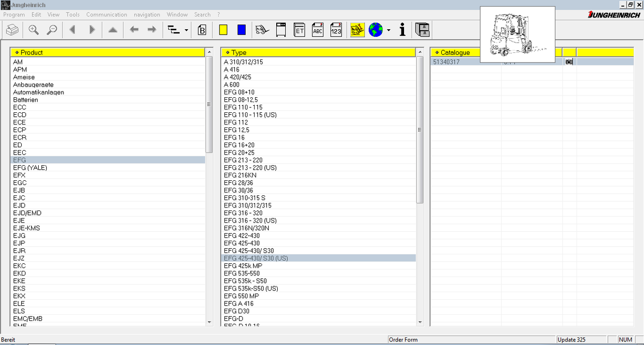Click the previous page triangle arrow
The image size is (644, 345).
(72, 30)
